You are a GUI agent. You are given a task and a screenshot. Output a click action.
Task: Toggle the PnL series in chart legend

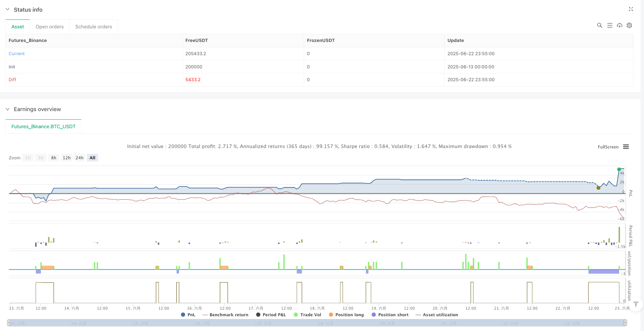(188, 315)
